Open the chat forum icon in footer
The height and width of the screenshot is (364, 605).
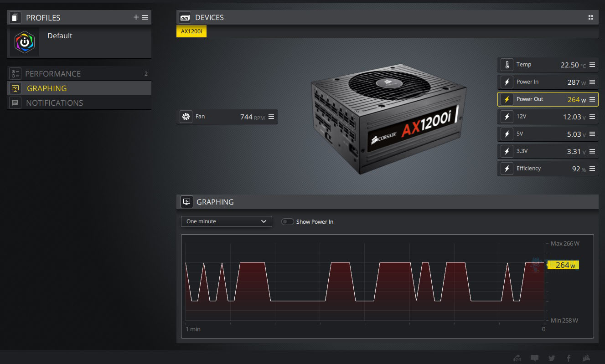point(534,358)
